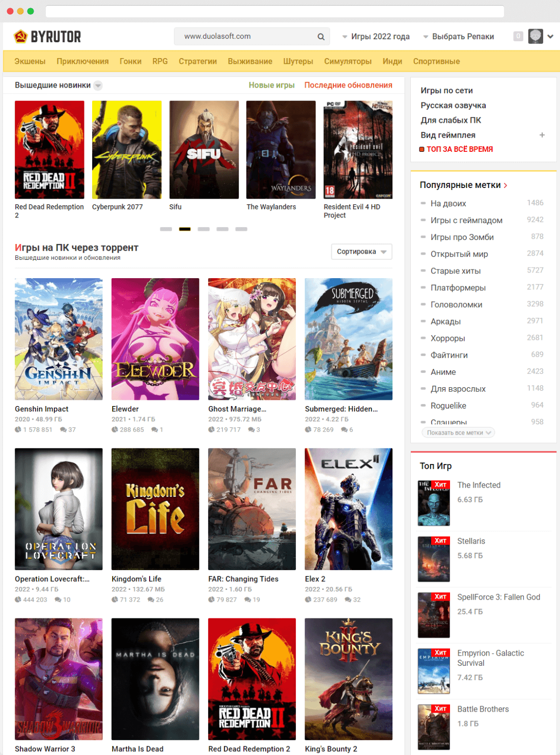560x755 pixels.
Task: Open Red Dead Redemption 2 carousel cover
Action: [49, 150]
